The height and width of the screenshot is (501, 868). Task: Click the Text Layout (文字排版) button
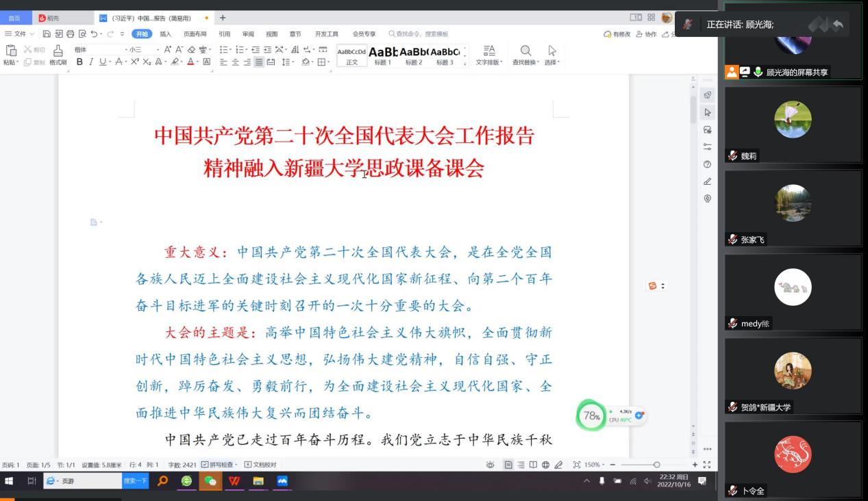pos(490,54)
